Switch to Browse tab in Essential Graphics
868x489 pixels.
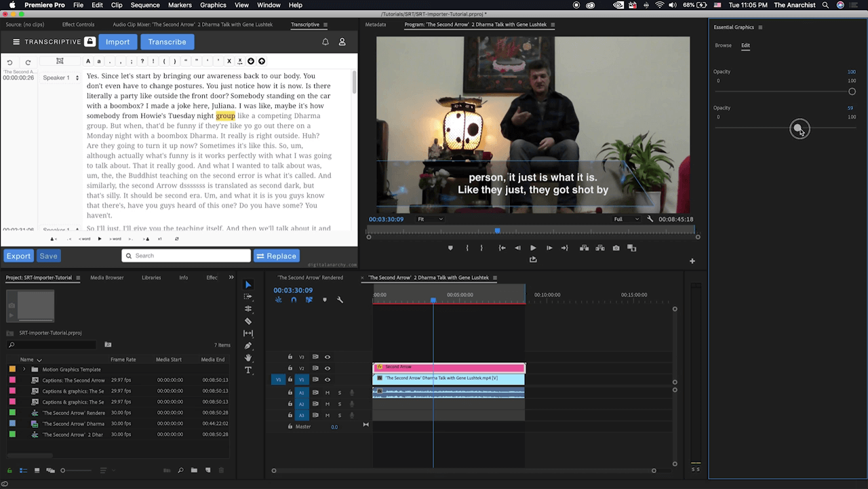[723, 45]
